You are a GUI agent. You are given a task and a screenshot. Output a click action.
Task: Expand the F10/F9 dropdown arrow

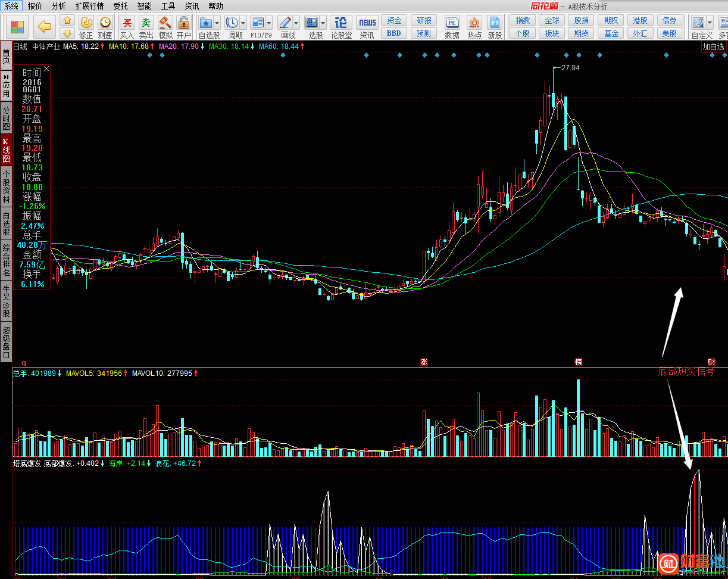point(269,23)
